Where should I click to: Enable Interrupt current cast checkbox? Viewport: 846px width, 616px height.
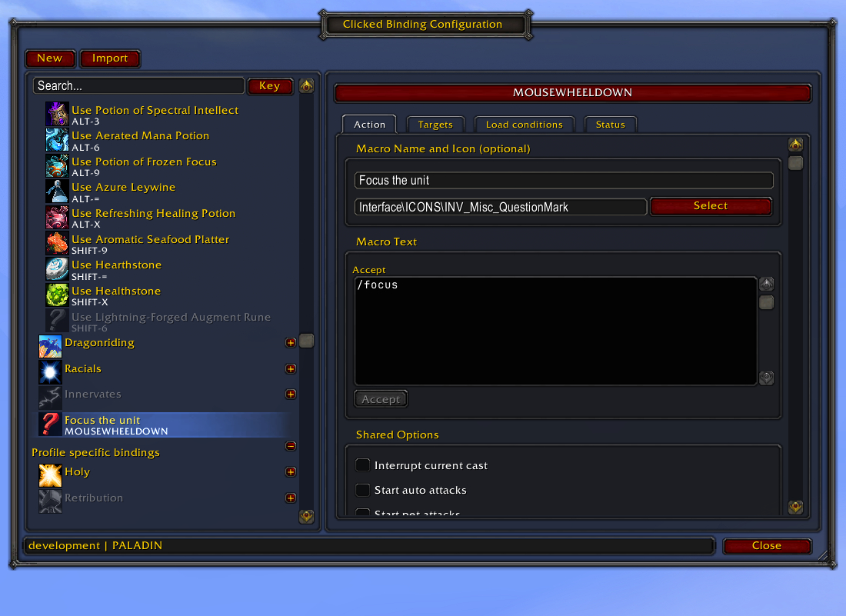(362, 465)
